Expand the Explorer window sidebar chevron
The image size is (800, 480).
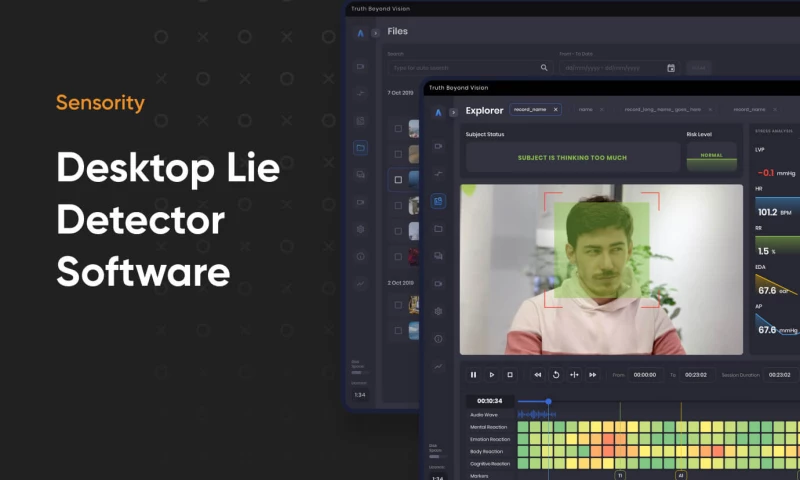453,112
